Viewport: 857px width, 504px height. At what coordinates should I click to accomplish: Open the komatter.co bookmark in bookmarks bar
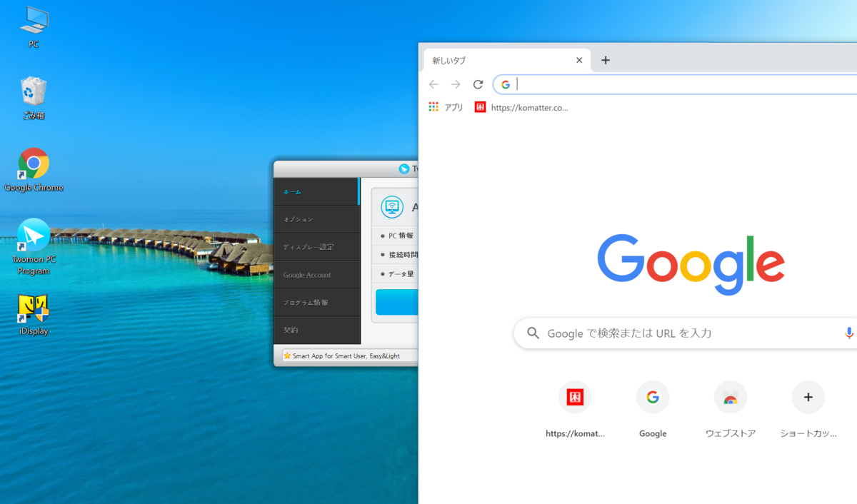[521, 107]
